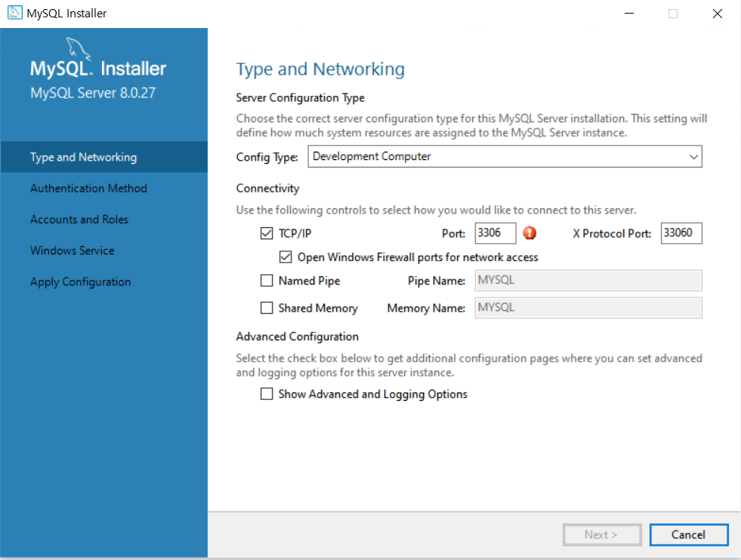The width and height of the screenshot is (741, 560).
Task: Enable the Named Pipe checkbox
Action: coord(267,281)
